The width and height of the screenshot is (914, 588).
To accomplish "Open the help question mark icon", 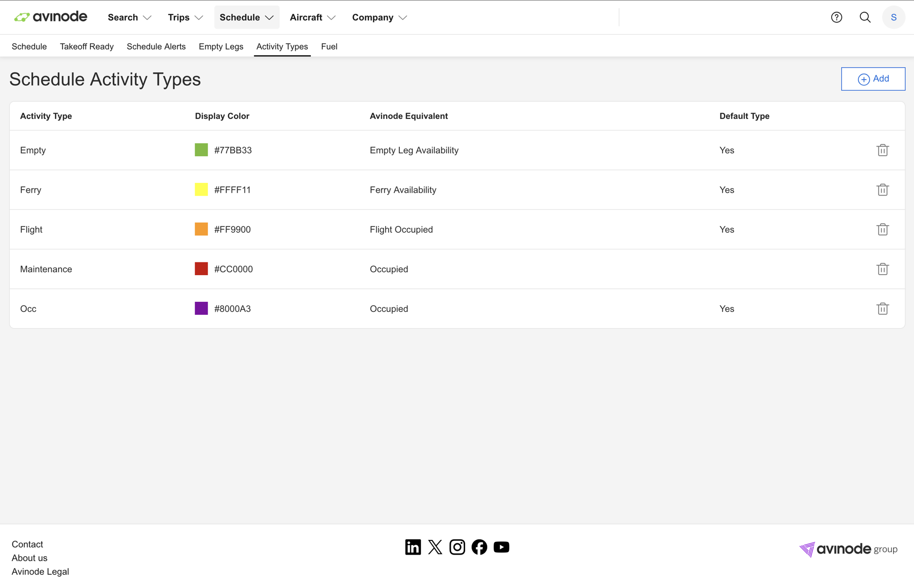I will pos(836,17).
